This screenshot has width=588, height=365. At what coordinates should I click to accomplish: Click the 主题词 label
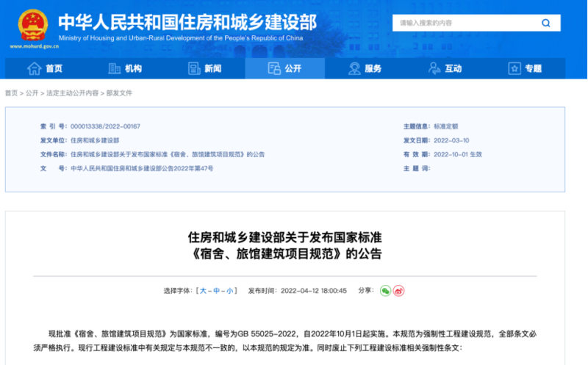click(x=417, y=169)
